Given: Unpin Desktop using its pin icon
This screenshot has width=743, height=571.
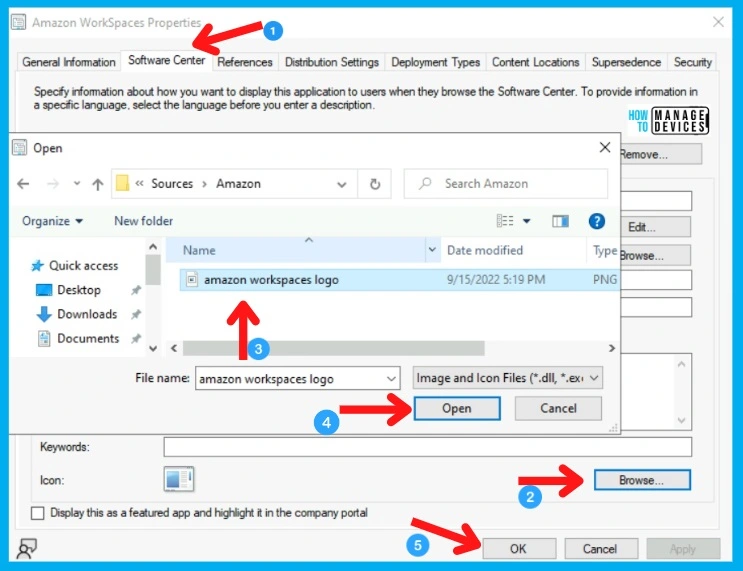Looking at the screenshot, I should 136,290.
